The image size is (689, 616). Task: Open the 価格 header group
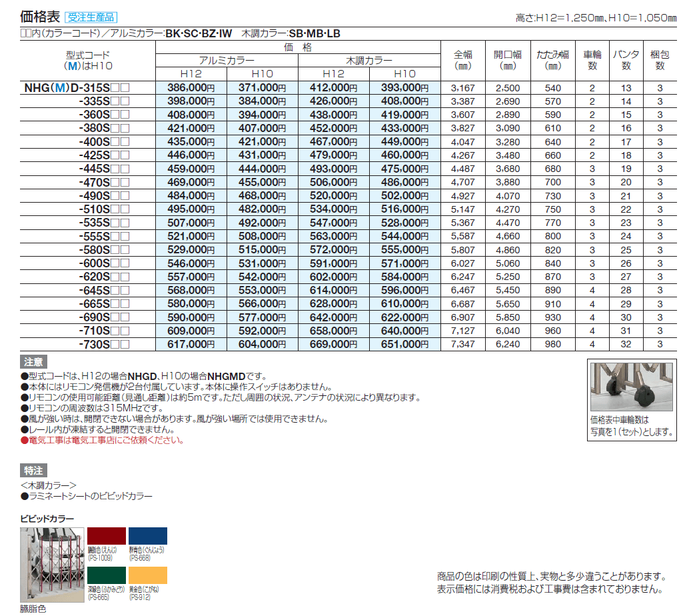click(297, 48)
